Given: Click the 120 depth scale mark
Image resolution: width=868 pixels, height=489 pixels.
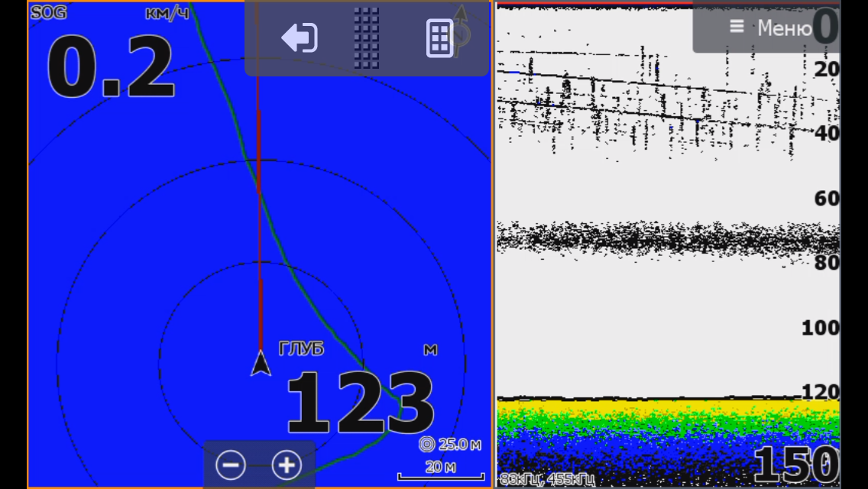Looking at the screenshot, I should coord(821,391).
